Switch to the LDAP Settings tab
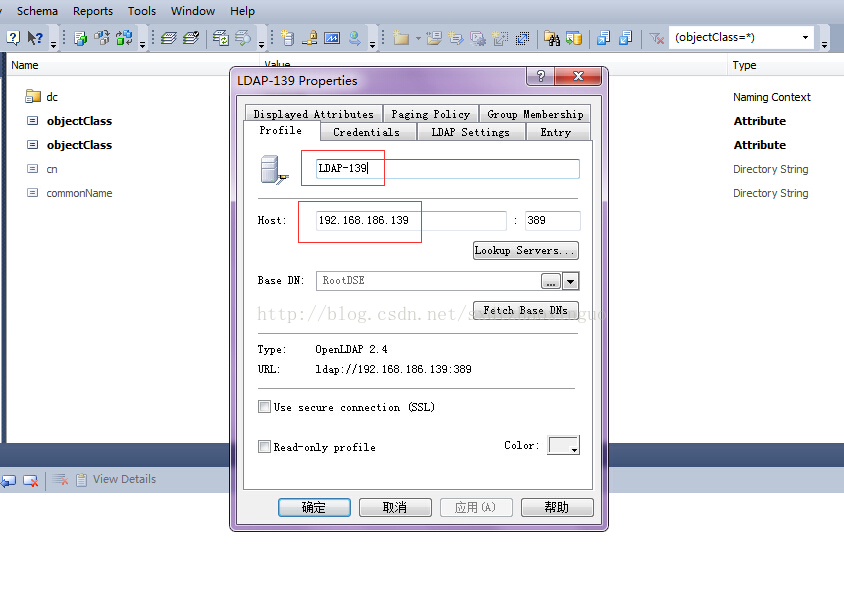Image resolution: width=844 pixels, height=607 pixels. coord(470,132)
